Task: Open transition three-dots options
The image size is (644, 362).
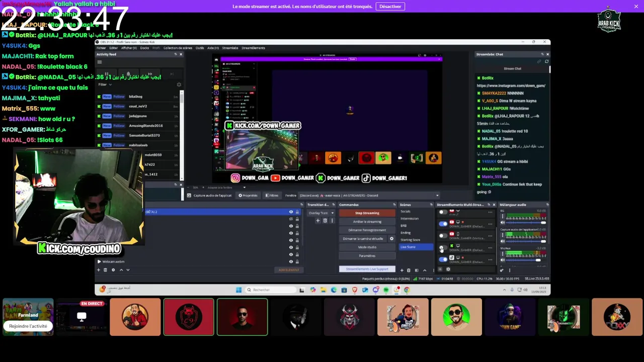Action: (332, 220)
